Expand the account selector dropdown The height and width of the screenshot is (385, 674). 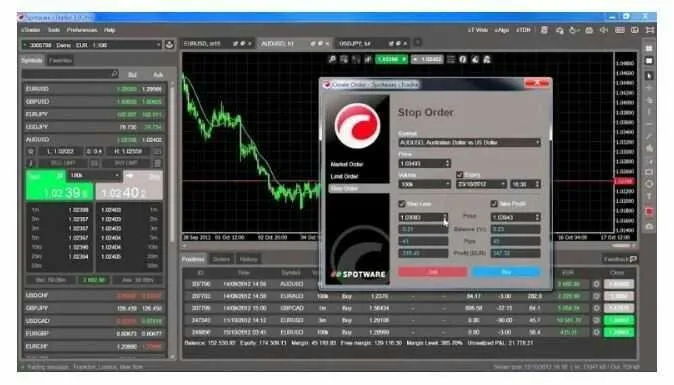coord(158,45)
